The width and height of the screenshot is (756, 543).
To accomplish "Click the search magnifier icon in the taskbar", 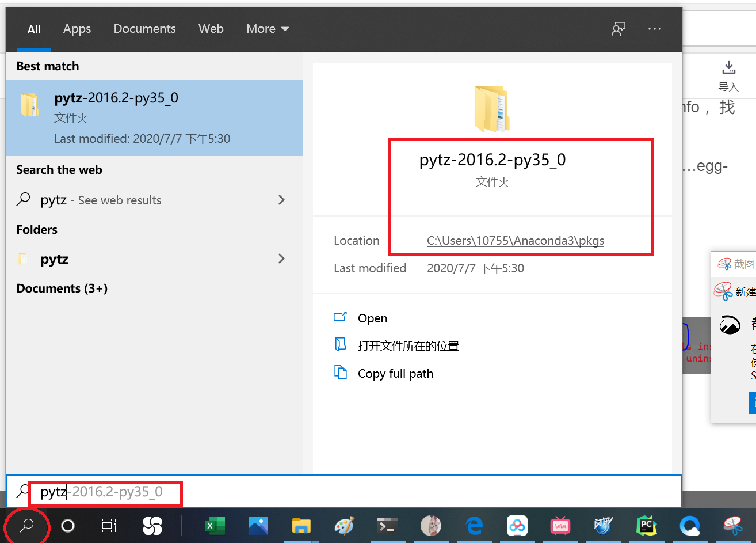I will click(26, 526).
